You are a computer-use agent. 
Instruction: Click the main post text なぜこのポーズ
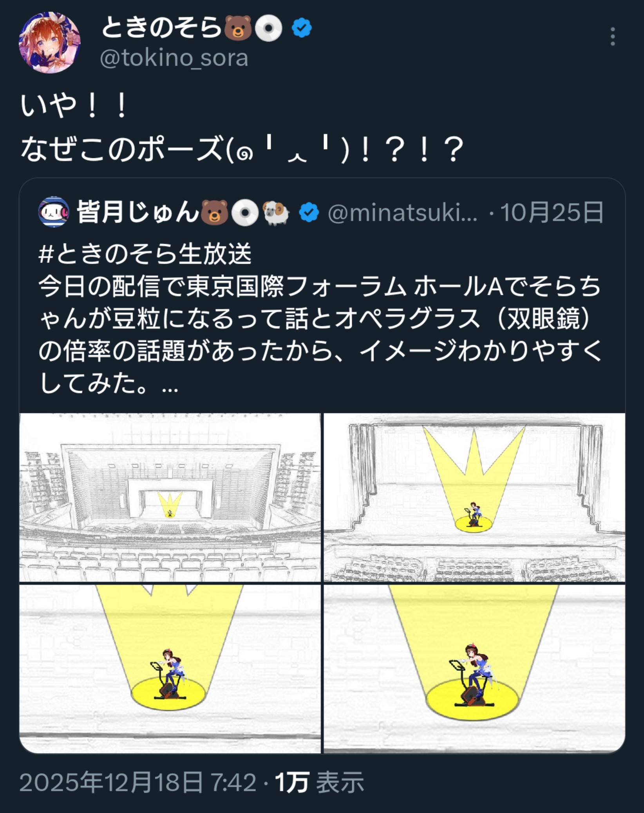click(242, 149)
